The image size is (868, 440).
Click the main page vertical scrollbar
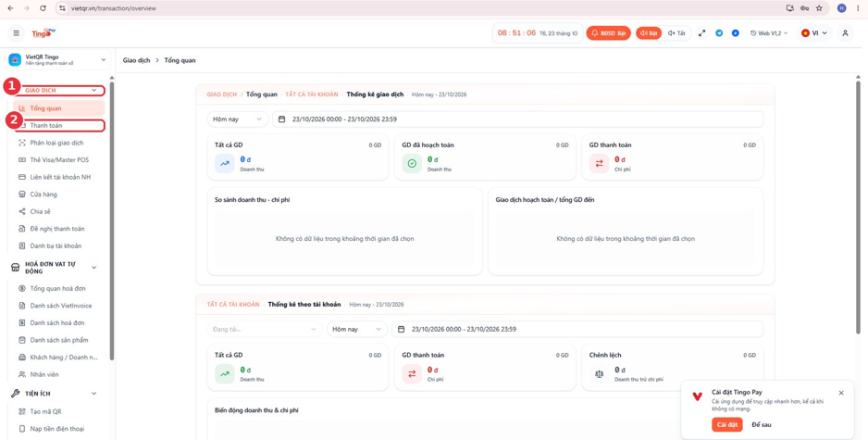858,207
